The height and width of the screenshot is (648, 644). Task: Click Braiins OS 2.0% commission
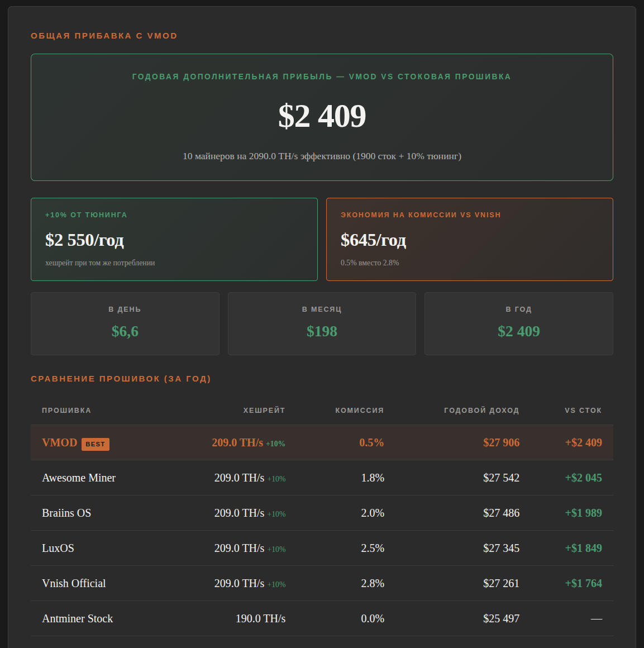(x=373, y=513)
